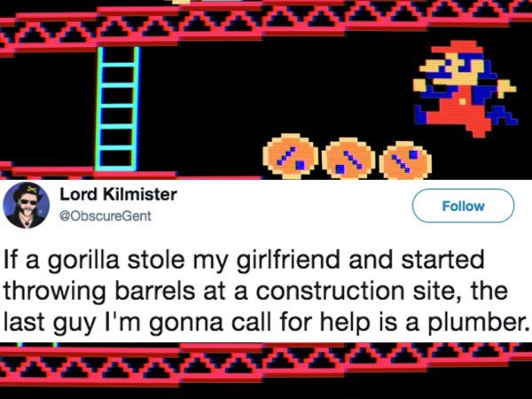Click the Lord Kilmister display name
This screenshot has height=399, width=532.
tap(119, 194)
